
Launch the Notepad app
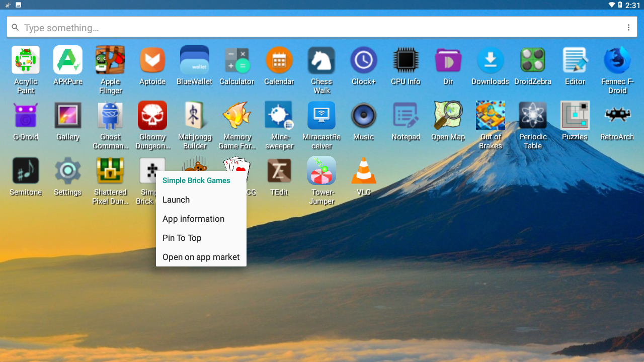click(406, 116)
